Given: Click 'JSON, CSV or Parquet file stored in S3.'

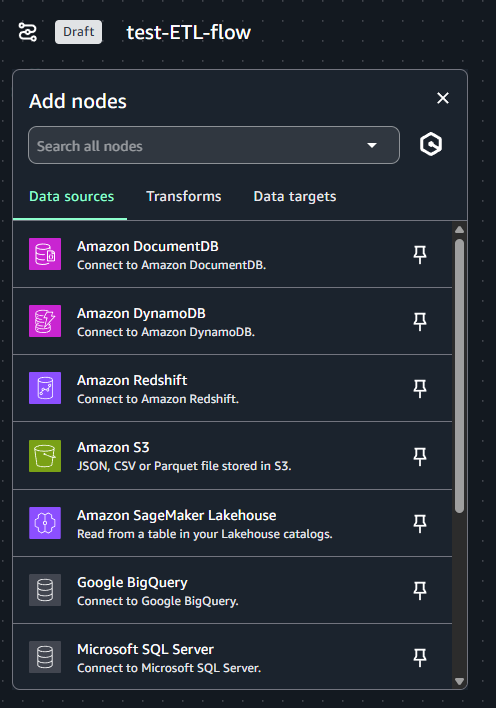Looking at the screenshot, I should tap(184, 466).
